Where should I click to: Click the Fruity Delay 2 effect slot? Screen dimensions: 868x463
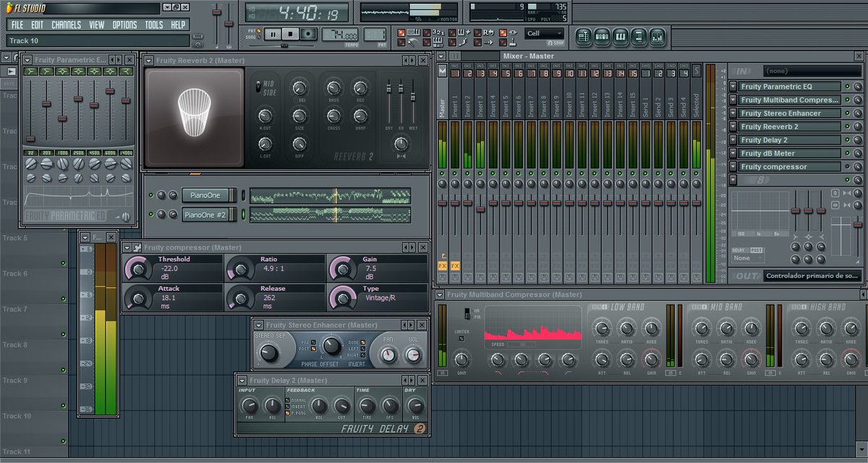790,140
